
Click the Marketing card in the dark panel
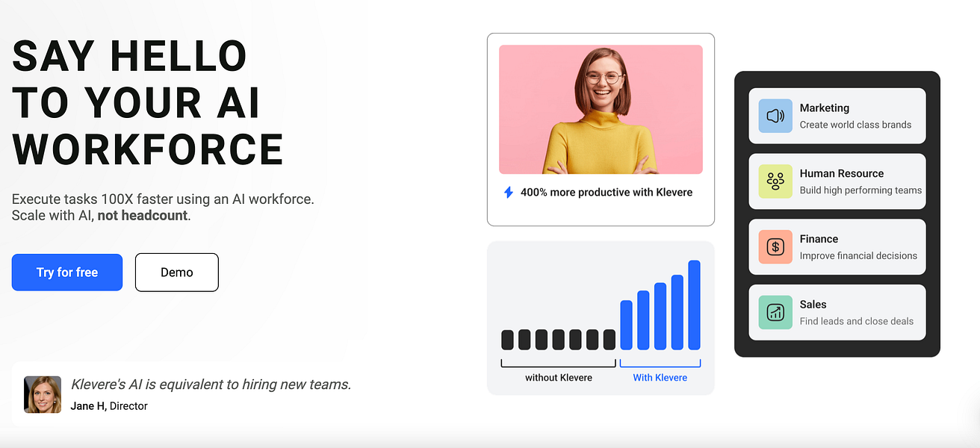coord(837,115)
